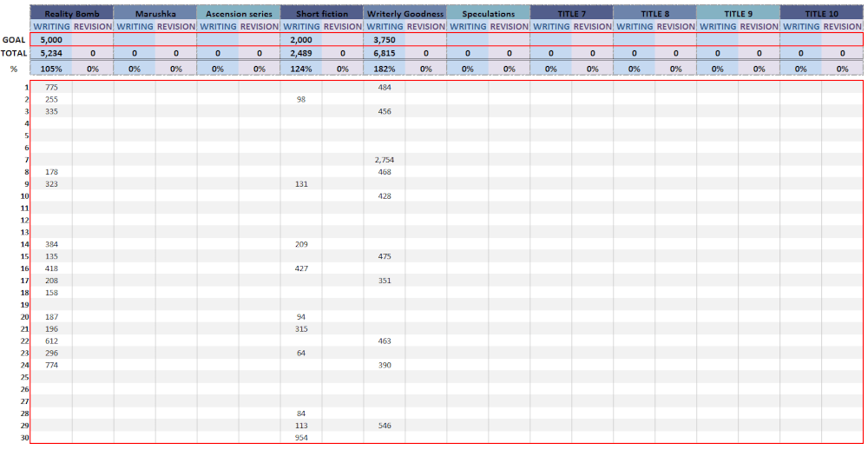Viewport: 868px width, 450px height.
Task: Select the GOAL row label
Action: pos(14,40)
